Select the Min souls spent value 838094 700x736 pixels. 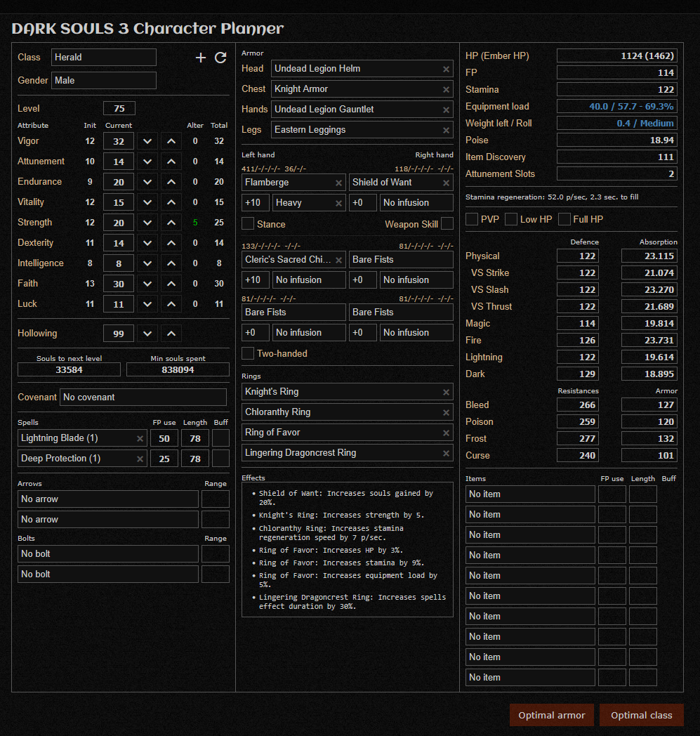178,370
